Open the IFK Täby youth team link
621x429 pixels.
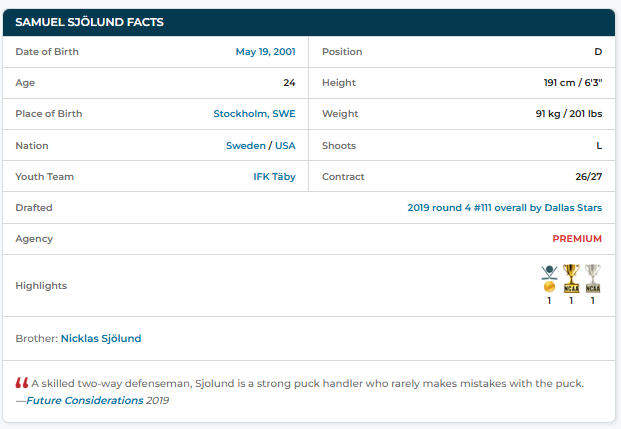[274, 177]
